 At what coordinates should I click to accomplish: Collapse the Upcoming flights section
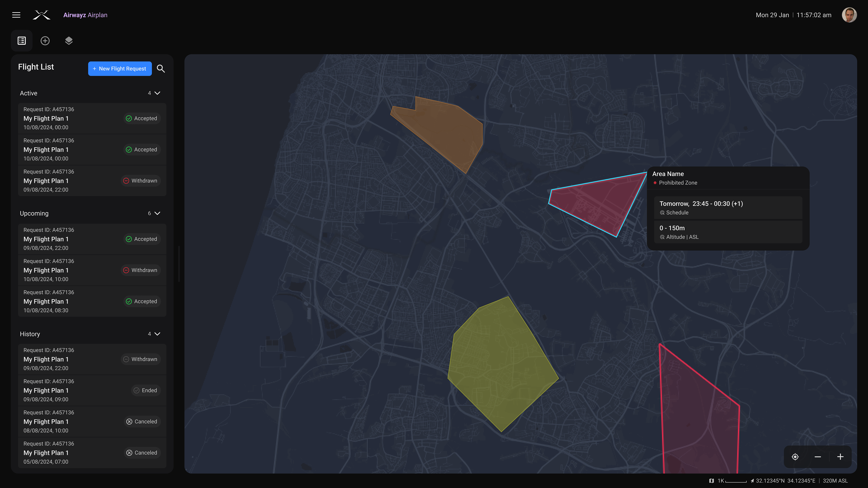(x=157, y=213)
